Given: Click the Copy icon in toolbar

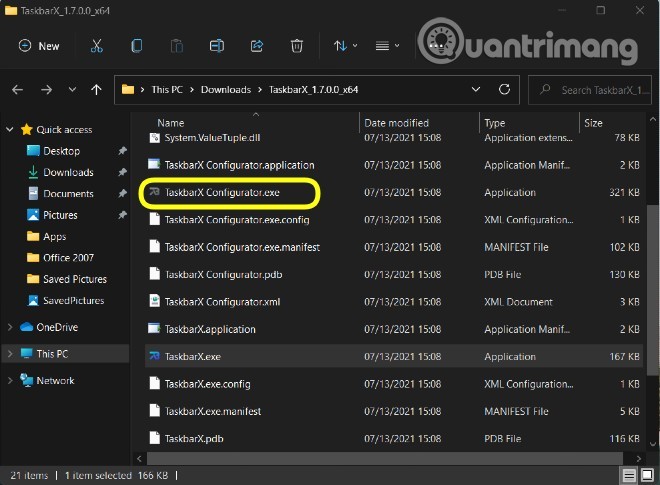Looking at the screenshot, I should (137, 46).
